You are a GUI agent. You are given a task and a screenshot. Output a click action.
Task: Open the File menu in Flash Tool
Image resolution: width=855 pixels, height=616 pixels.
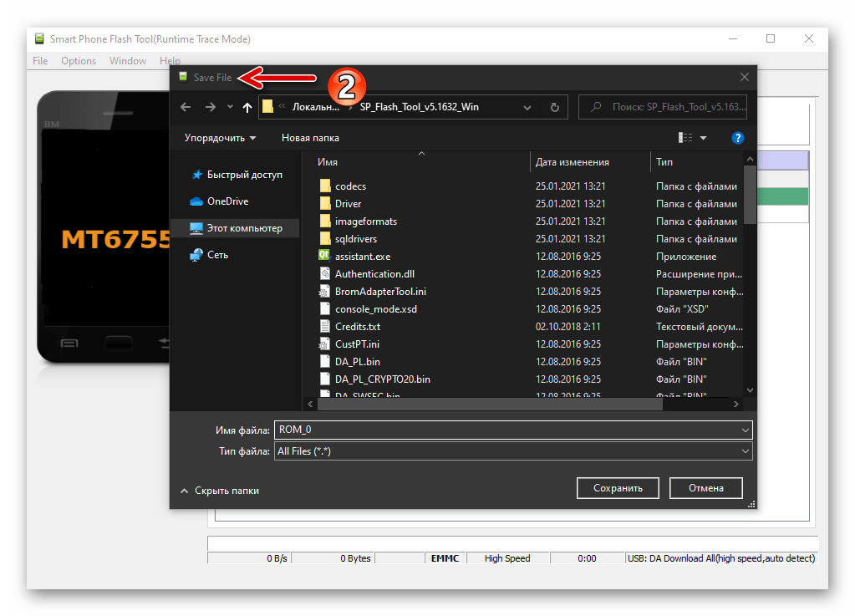click(40, 60)
